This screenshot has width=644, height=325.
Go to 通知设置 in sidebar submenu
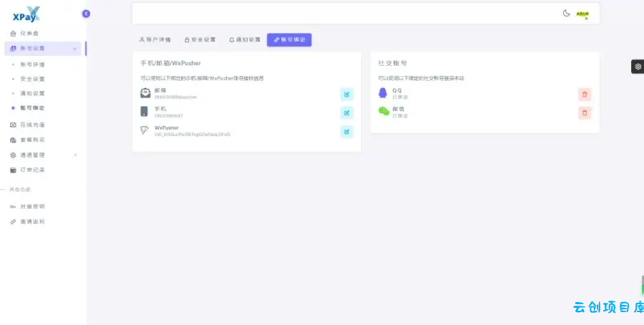(32, 93)
